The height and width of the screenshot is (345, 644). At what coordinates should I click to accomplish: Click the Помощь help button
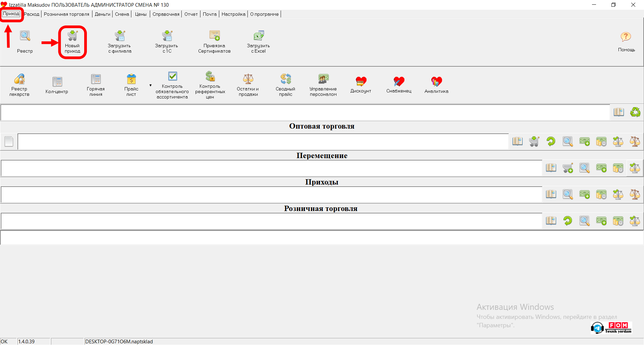pos(626,37)
